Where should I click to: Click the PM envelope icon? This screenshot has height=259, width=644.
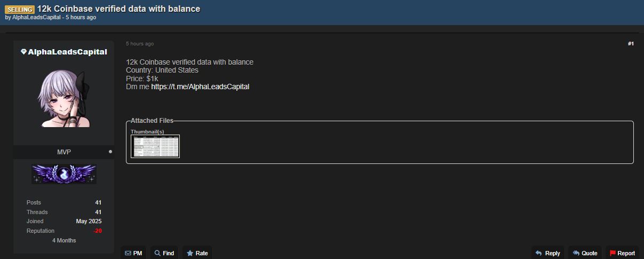[x=128, y=253]
